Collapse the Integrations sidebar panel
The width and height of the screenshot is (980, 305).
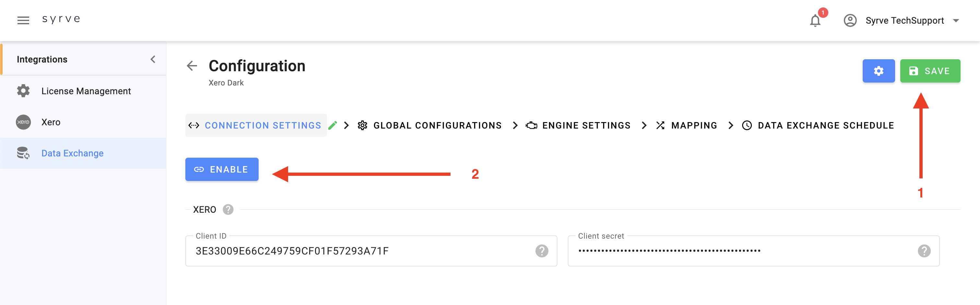click(153, 59)
